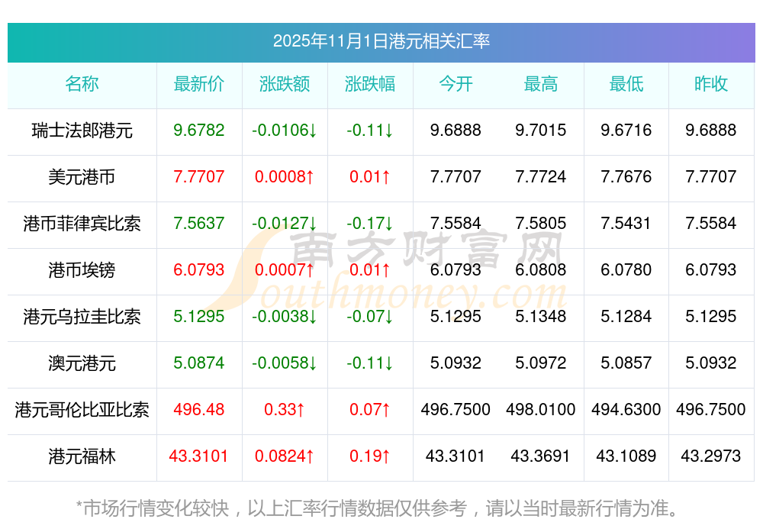
Task: Click the 涨跌额 column header
Action: click(x=285, y=84)
